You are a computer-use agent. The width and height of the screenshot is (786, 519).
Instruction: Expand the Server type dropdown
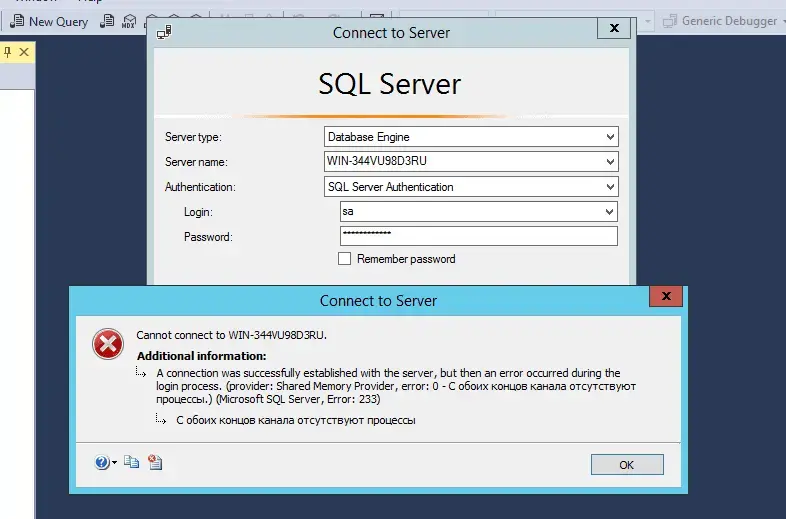coord(610,136)
